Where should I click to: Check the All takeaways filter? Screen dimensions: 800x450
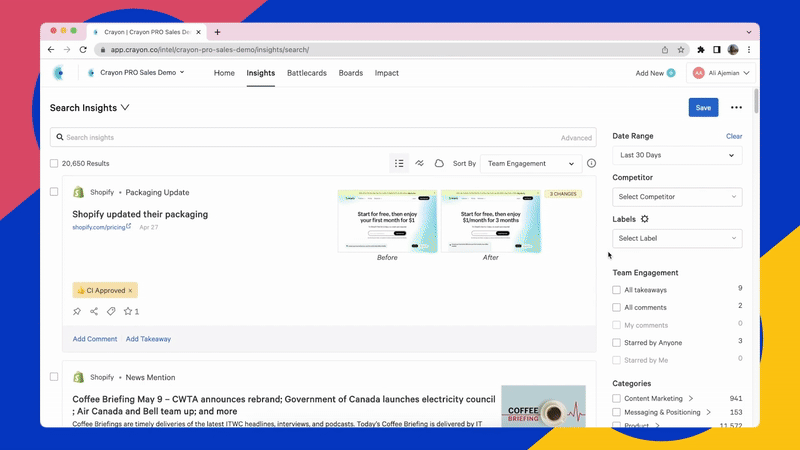pyautogui.click(x=617, y=290)
